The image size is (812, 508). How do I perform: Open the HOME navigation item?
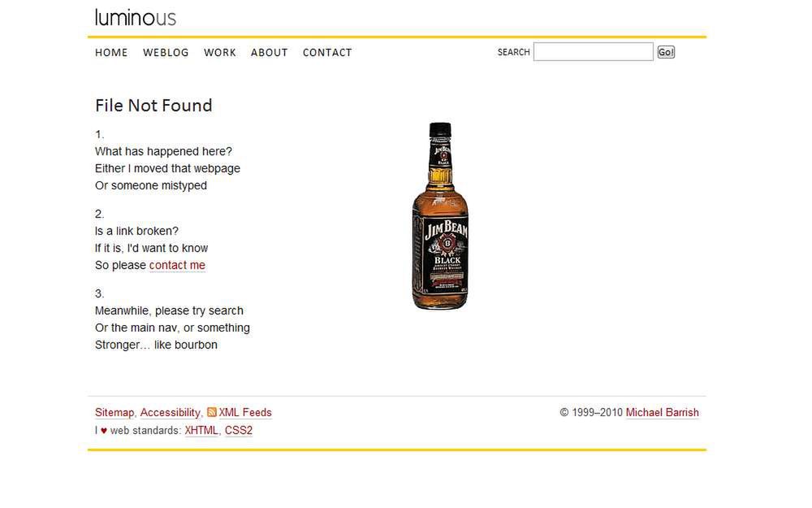click(x=111, y=52)
